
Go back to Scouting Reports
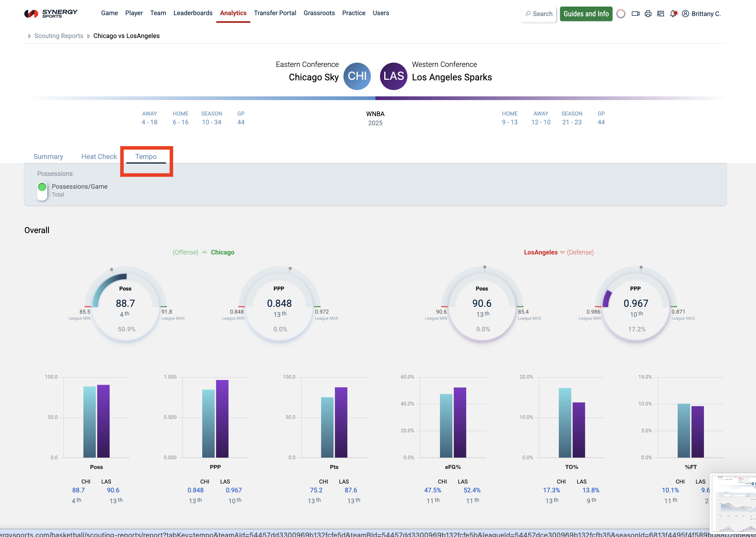tap(59, 36)
